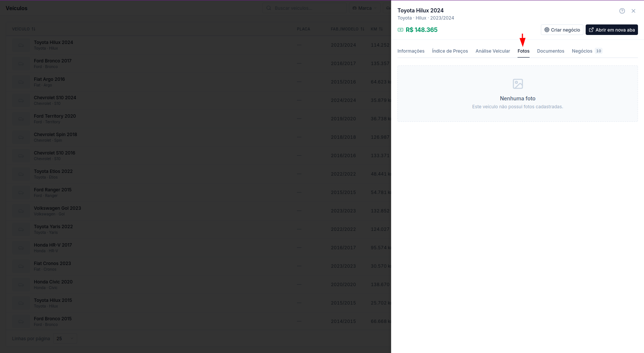Click the Nenhuma foto message

click(x=518, y=98)
